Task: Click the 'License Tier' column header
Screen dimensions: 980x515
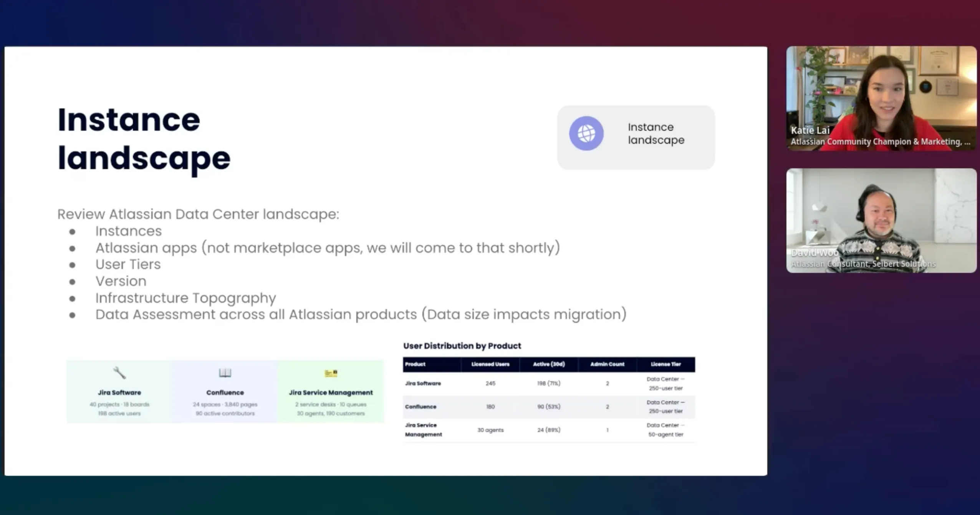Action: click(665, 364)
